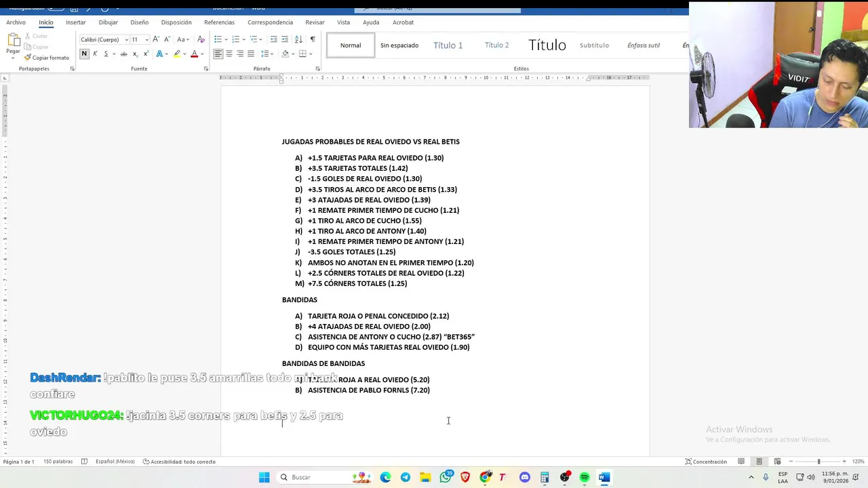
Task: Apply Subtítulo style
Action: point(594,45)
